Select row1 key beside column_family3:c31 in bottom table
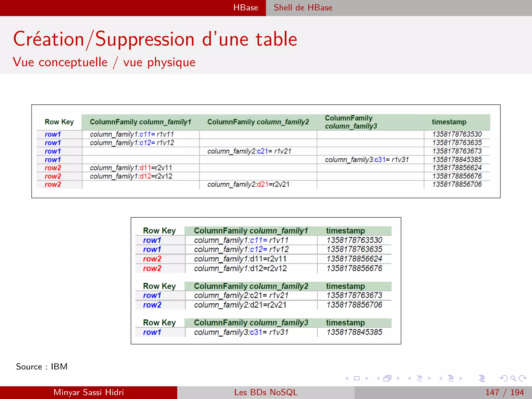Screen dimensions: 532x399 pyautogui.click(x=152, y=332)
